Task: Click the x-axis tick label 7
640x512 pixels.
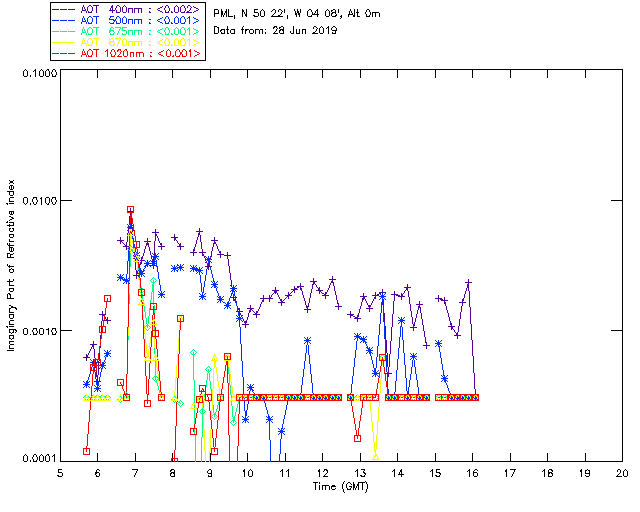Action: tap(135, 473)
